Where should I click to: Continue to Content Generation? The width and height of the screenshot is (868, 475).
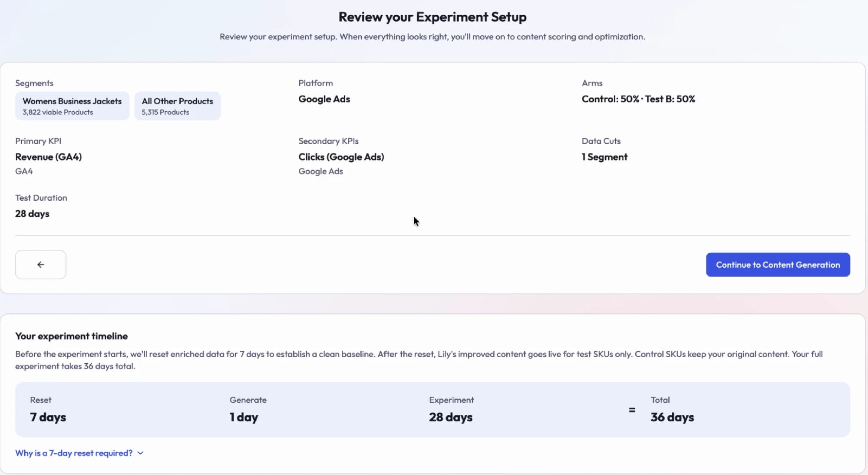click(x=778, y=265)
